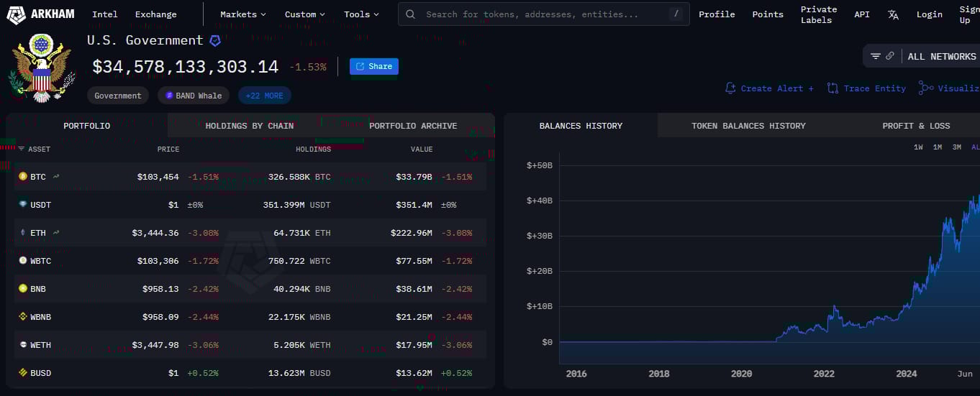Screen dimensions: 980x396
Task: Switch to Token Balances History tab
Action: pyautogui.click(x=748, y=125)
